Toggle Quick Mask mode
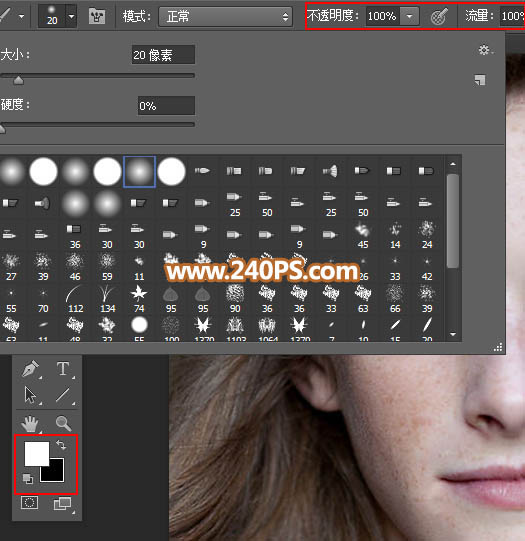The width and height of the screenshot is (525, 541). (29, 503)
